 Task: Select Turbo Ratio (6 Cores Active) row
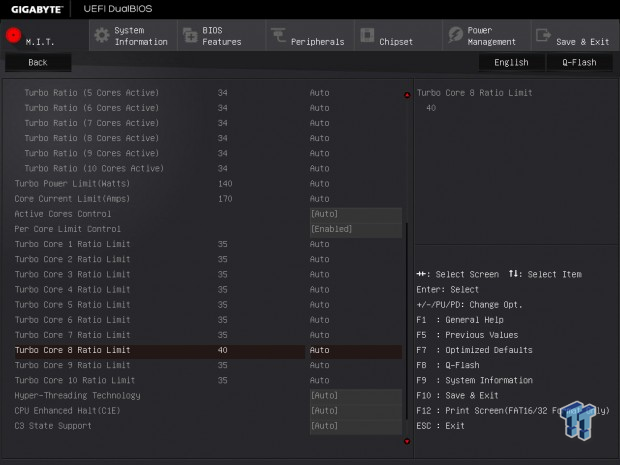208,108
